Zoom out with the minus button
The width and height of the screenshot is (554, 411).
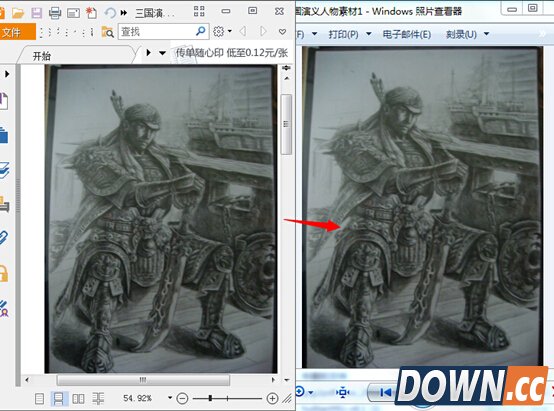[182, 399]
